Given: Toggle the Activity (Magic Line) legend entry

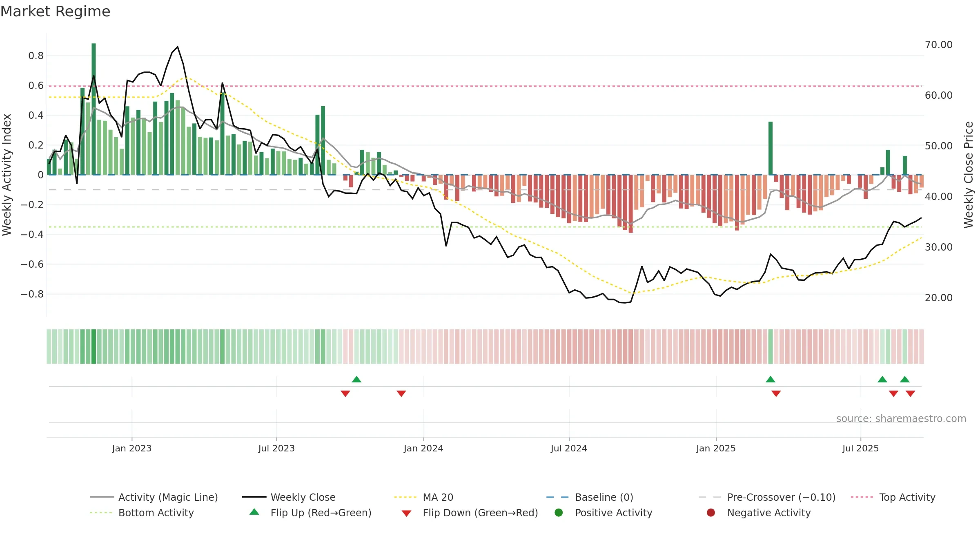Looking at the screenshot, I should [154, 497].
